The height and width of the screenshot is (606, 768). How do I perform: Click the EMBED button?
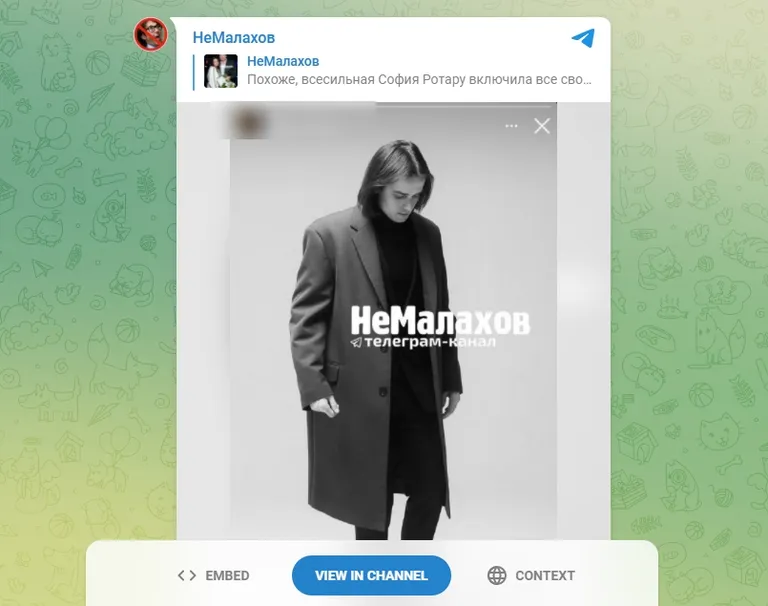[x=214, y=575]
